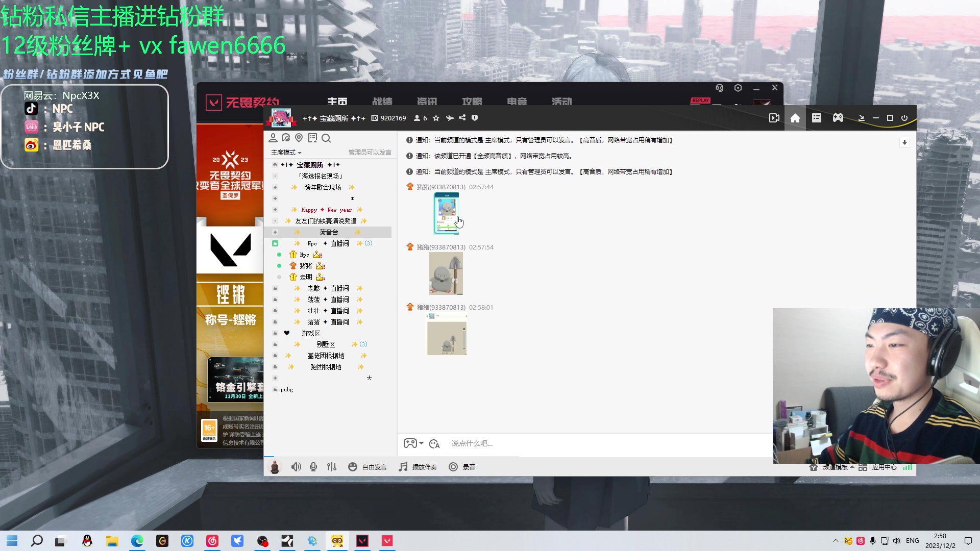Toggle 录音 recording at the bottom
Image resolution: width=980 pixels, height=551 pixels.
(x=462, y=467)
